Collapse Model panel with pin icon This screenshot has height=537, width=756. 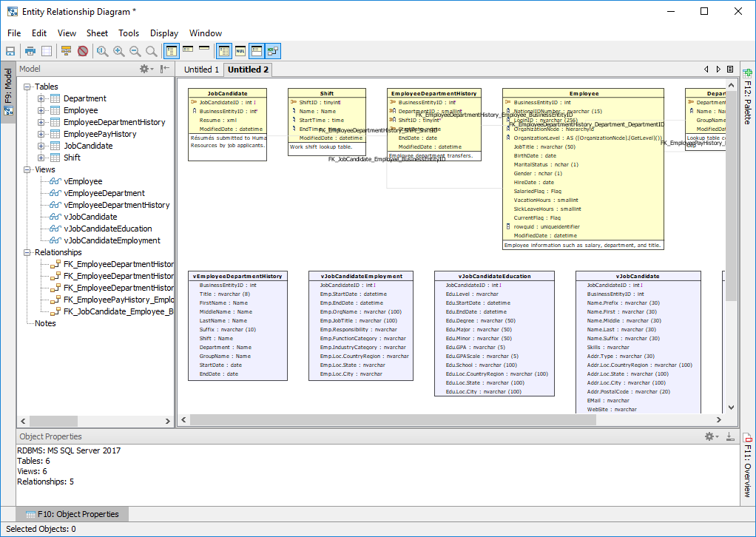pos(165,69)
